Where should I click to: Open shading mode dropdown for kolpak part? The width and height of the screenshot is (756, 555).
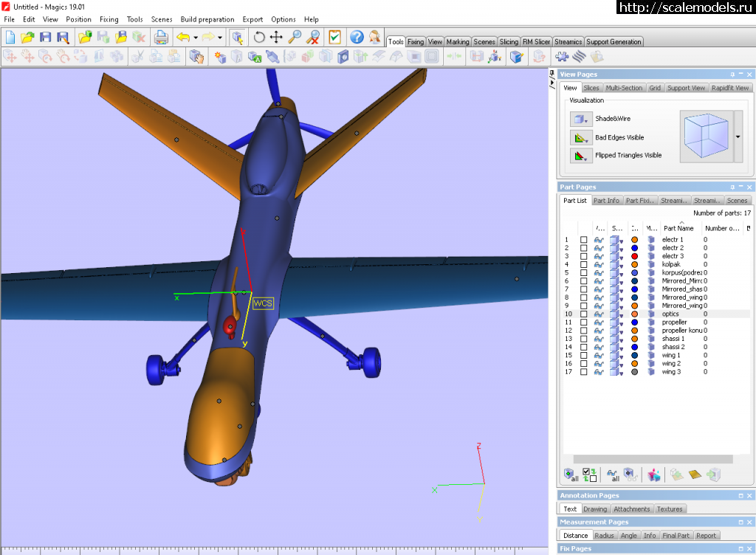622,265
